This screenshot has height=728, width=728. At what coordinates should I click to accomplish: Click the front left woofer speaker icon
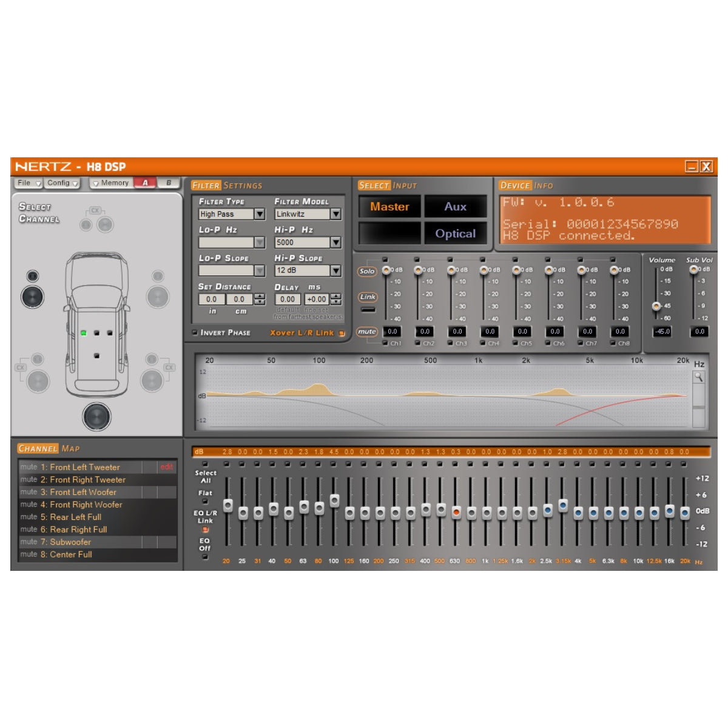33,297
